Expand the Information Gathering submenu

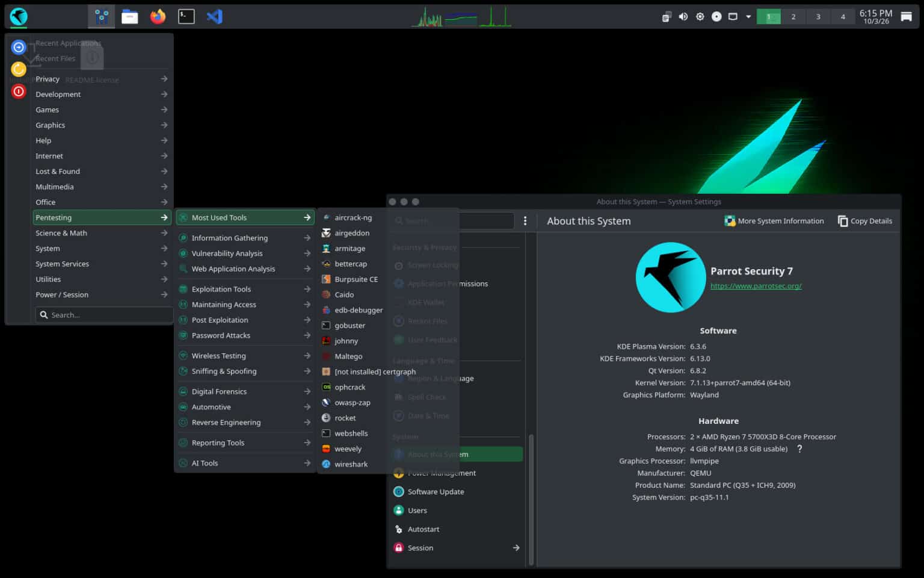click(x=245, y=238)
